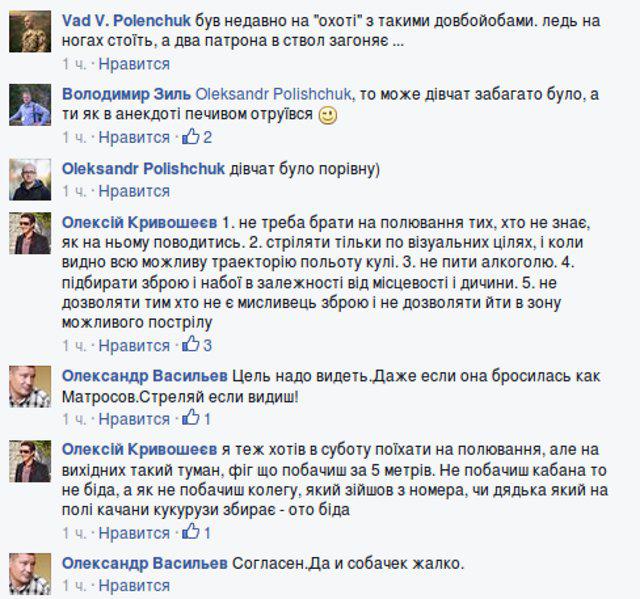Open Олексій Кривошеєв avatar on numbered-rules comment
Screen dimensions: 640x599
click(x=30, y=233)
